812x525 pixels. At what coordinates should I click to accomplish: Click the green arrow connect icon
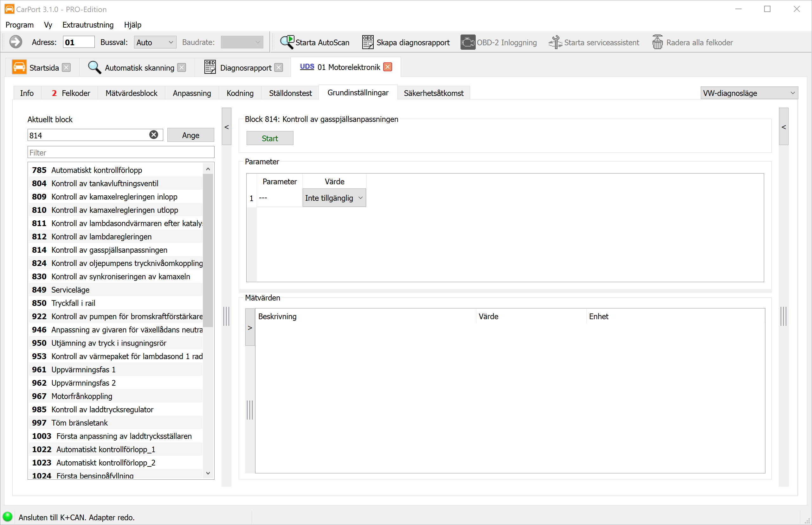click(16, 42)
